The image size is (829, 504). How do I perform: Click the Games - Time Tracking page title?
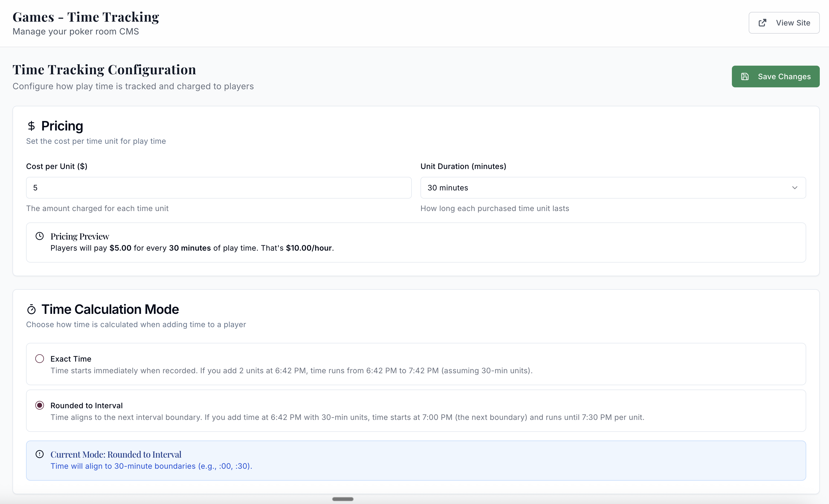(86, 17)
